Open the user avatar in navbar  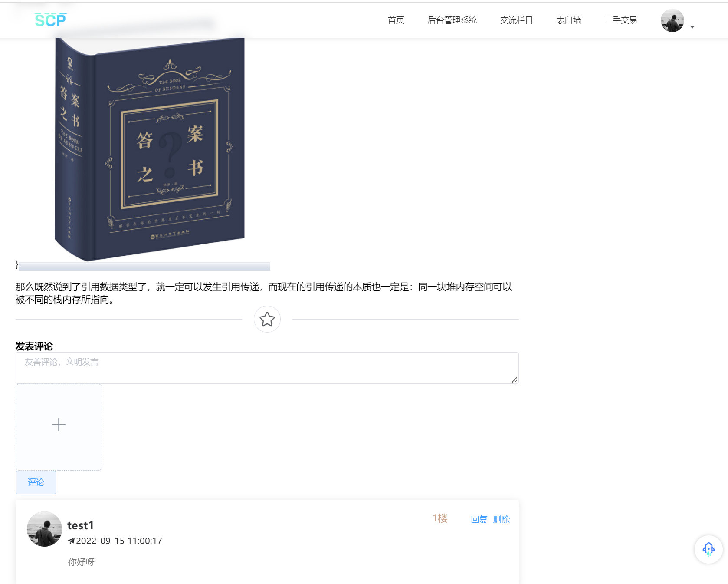[x=672, y=20]
